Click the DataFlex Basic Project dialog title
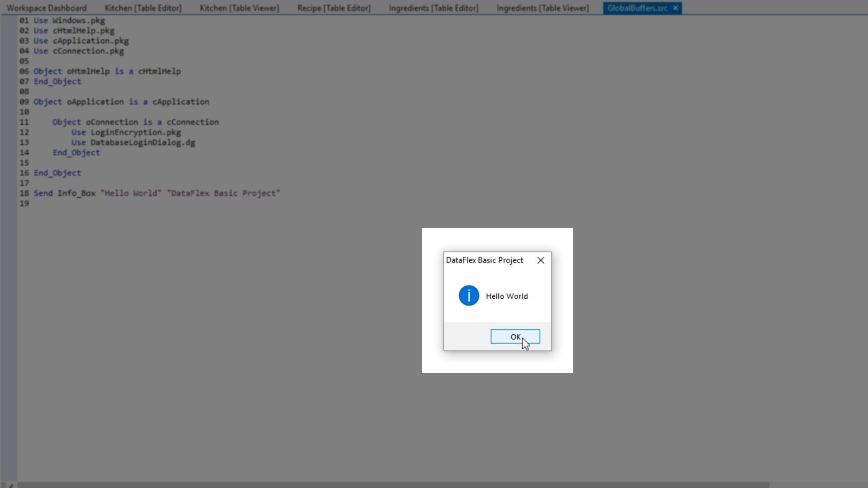 coord(484,260)
